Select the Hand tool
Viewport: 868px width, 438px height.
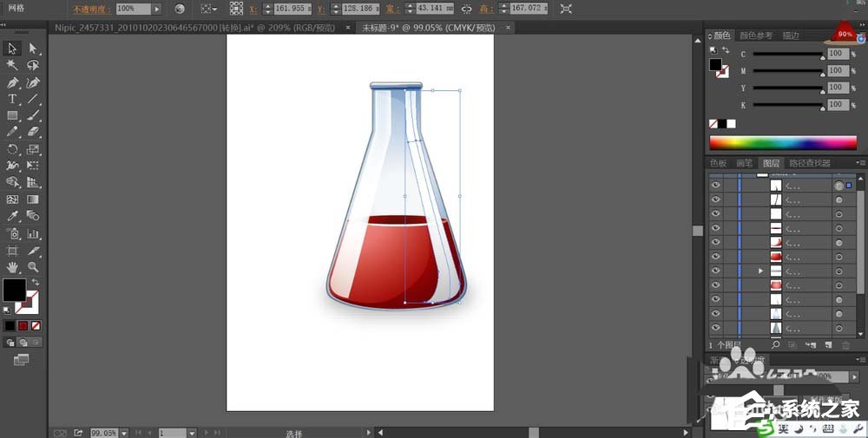pyautogui.click(x=12, y=268)
